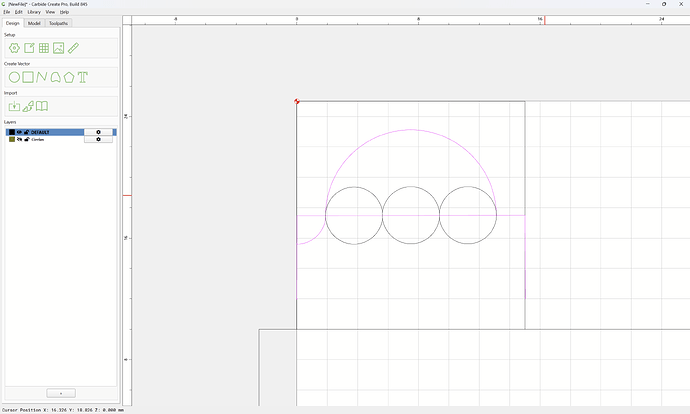Open DEFAULT layer settings gear

pos(98,132)
